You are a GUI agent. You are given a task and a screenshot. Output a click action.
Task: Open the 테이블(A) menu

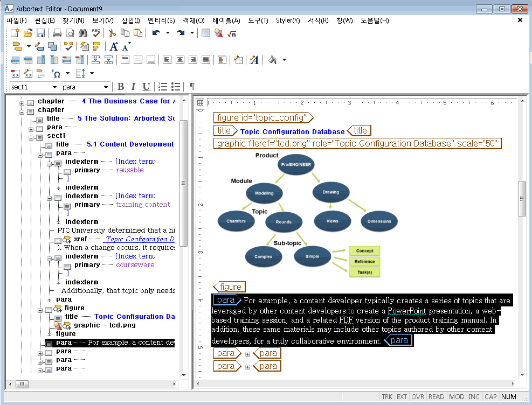[226, 20]
